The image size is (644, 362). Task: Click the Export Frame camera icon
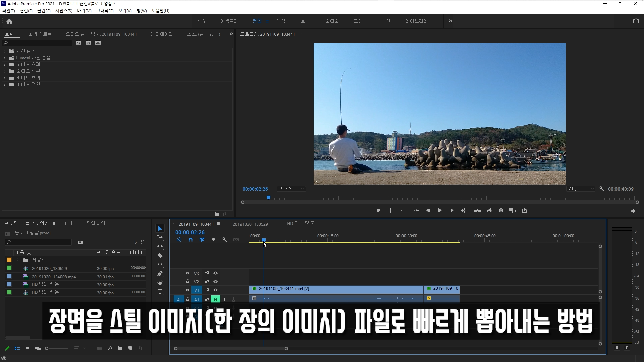pos(501,210)
